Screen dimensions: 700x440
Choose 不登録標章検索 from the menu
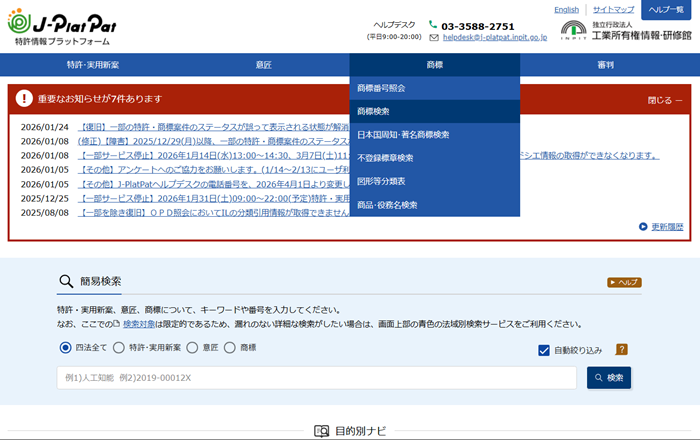tap(435, 158)
